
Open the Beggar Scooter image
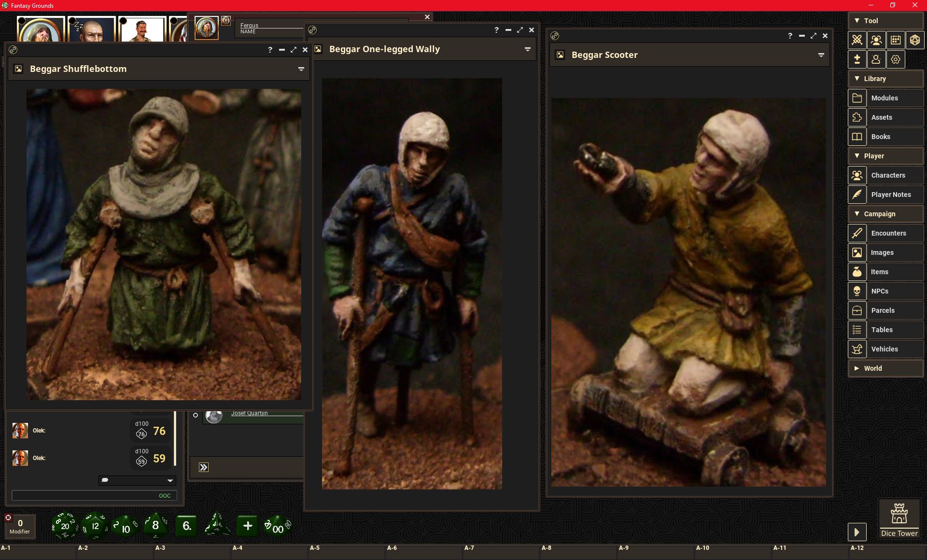(x=688, y=292)
